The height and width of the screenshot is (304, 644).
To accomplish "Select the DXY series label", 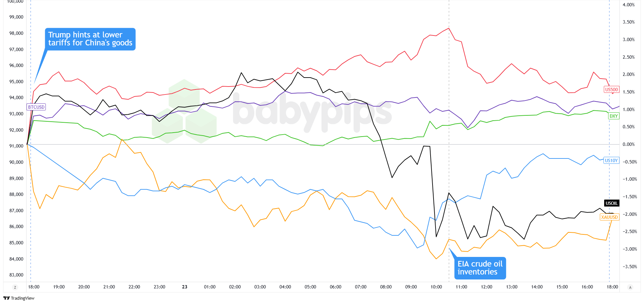I will click(613, 116).
